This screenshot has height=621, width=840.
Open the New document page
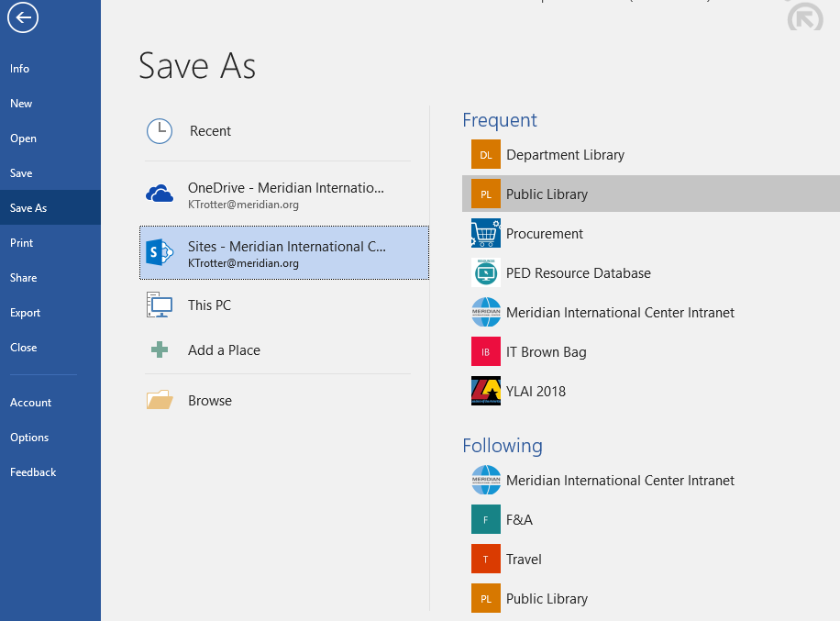21,104
